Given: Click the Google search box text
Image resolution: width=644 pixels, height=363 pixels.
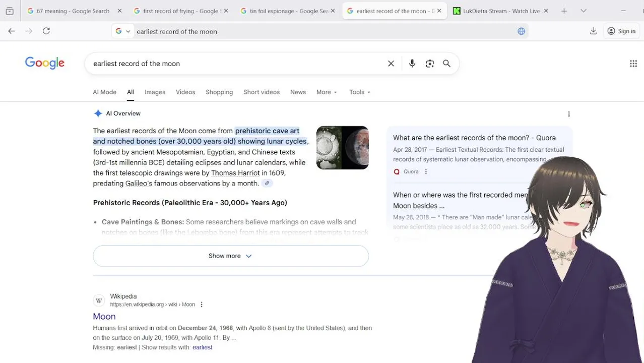Looking at the screenshot, I should coord(137,64).
